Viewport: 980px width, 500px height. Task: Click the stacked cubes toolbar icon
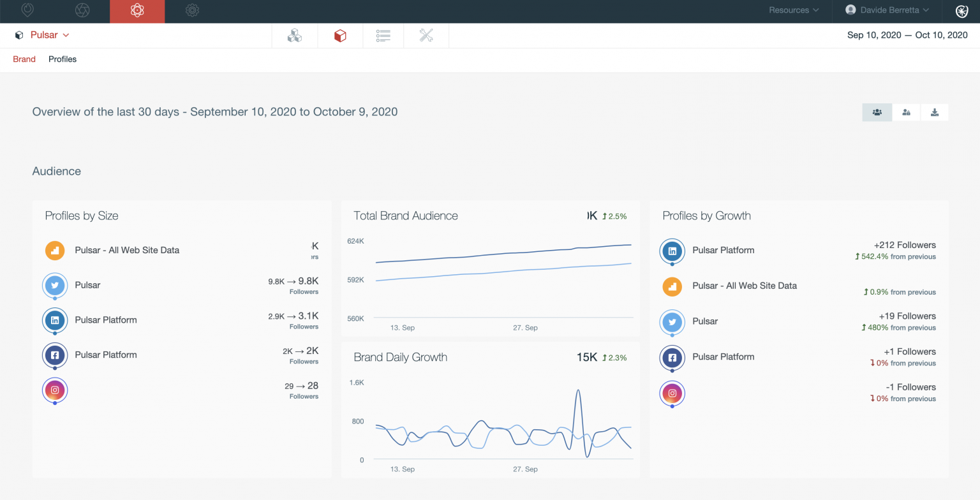(x=295, y=36)
